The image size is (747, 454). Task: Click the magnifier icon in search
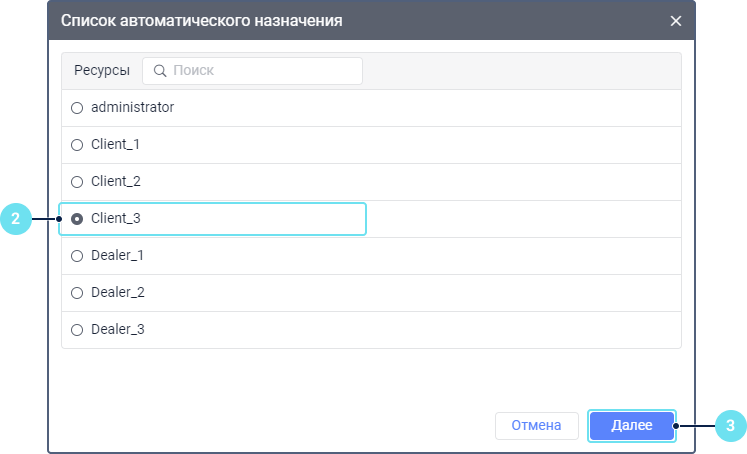tap(160, 71)
